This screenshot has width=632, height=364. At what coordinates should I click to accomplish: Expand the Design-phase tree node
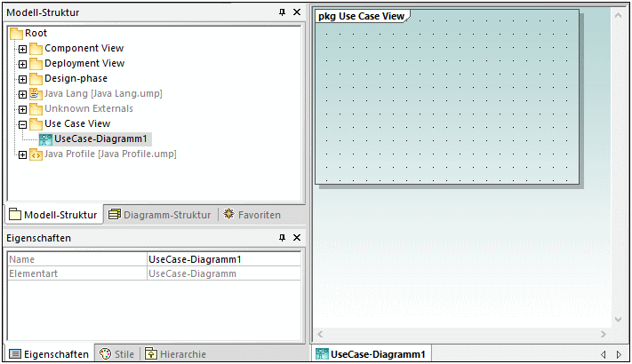tap(22, 79)
